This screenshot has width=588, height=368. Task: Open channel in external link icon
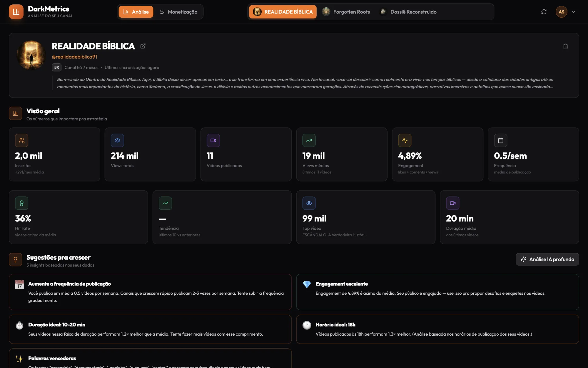143,46
